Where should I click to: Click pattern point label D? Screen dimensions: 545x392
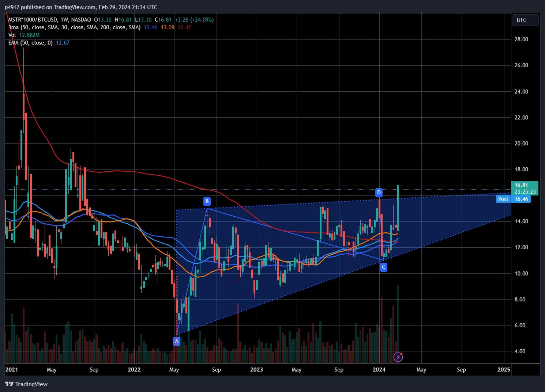(x=379, y=193)
